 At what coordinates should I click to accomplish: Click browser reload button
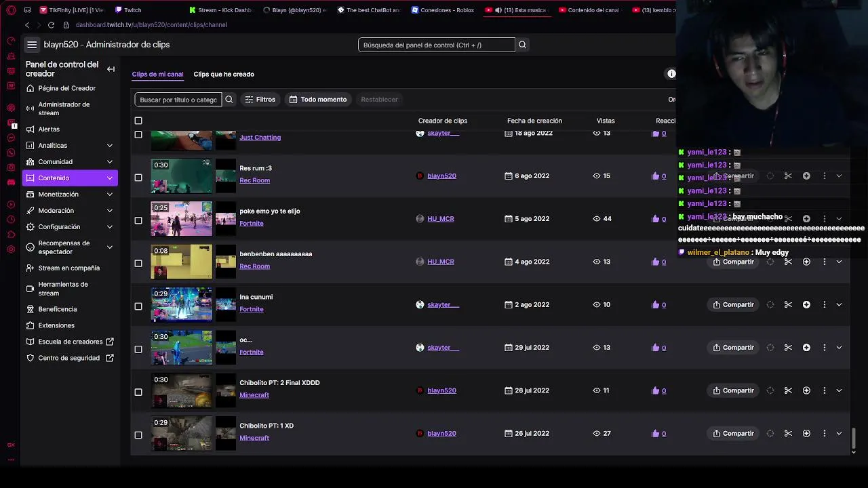(51, 25)
